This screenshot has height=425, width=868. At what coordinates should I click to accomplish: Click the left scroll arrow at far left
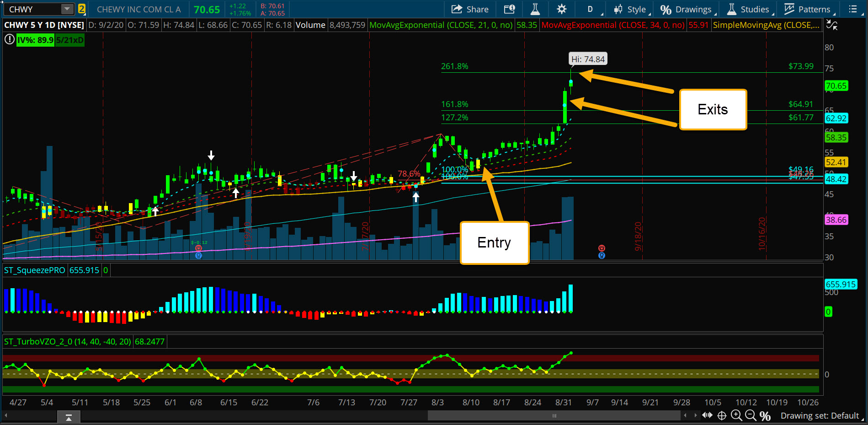pos(6,416)
